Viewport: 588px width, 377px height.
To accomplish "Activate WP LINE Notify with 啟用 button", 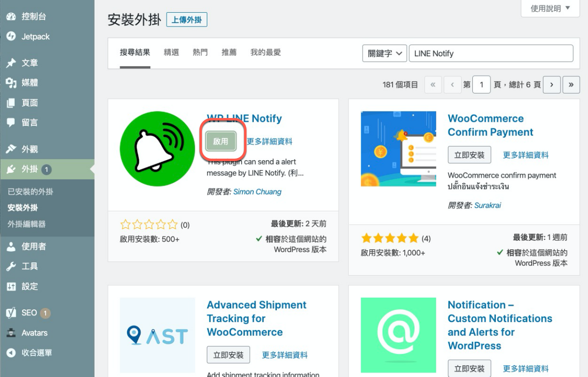I will click(x=221, y=141).
